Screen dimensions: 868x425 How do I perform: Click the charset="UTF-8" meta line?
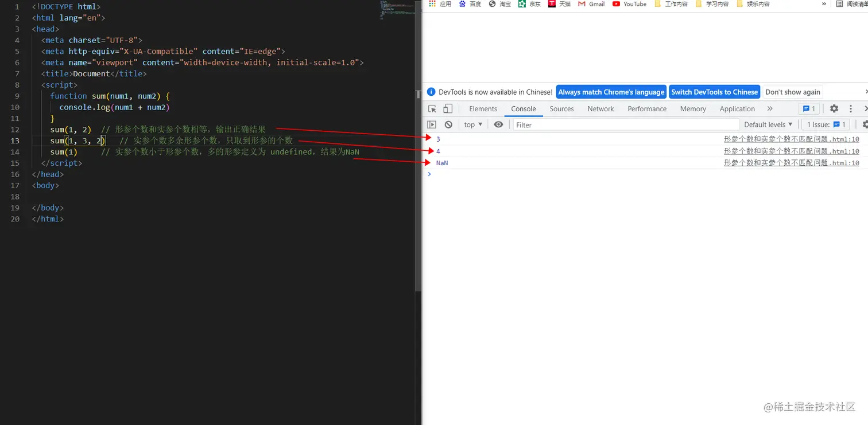tap(92, 40)
